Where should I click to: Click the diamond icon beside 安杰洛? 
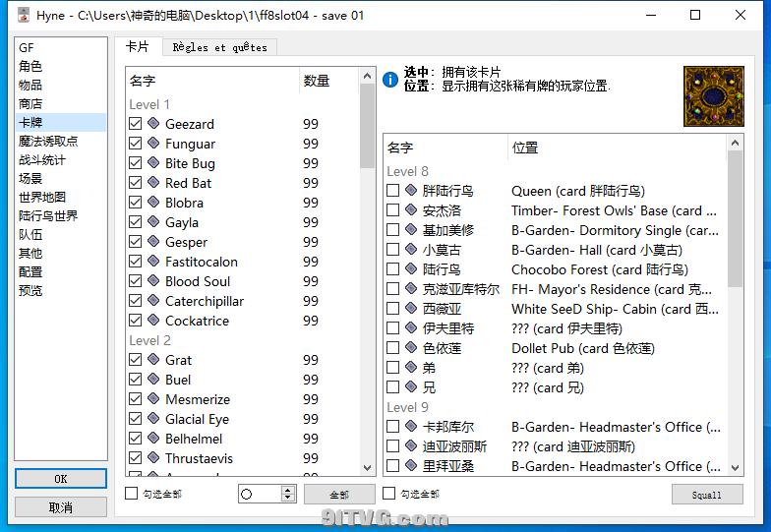click(411, 210)
